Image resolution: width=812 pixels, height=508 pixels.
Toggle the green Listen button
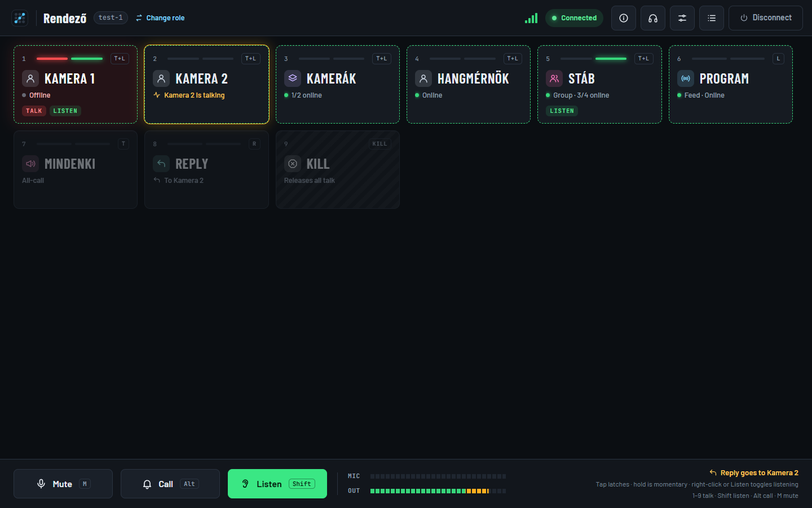[277, 484]
